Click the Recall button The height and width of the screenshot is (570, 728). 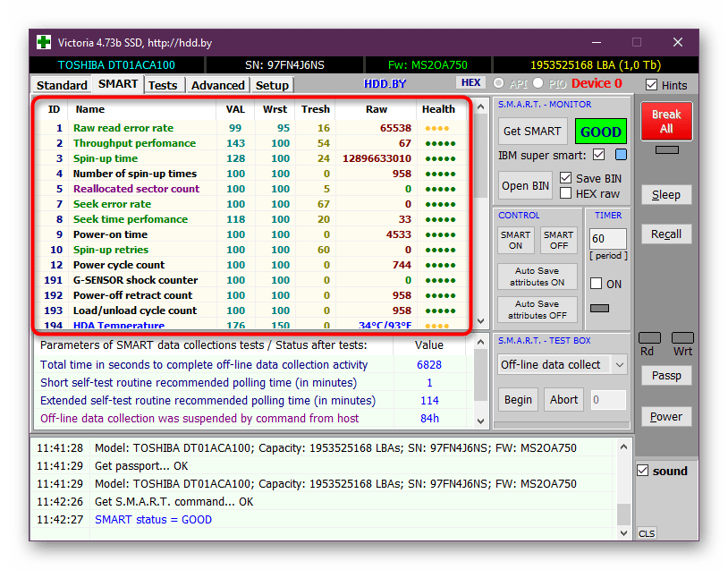pos(666,234)
